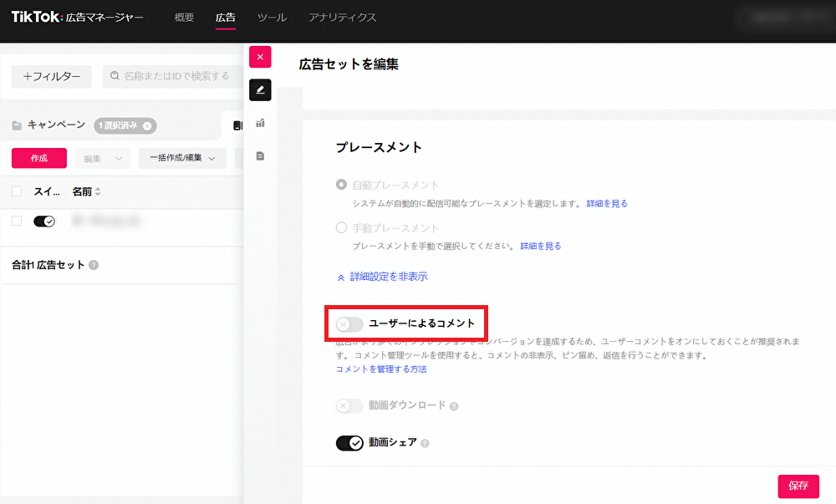
Task: Close the ad set edit panel
Action: [260, 57]
